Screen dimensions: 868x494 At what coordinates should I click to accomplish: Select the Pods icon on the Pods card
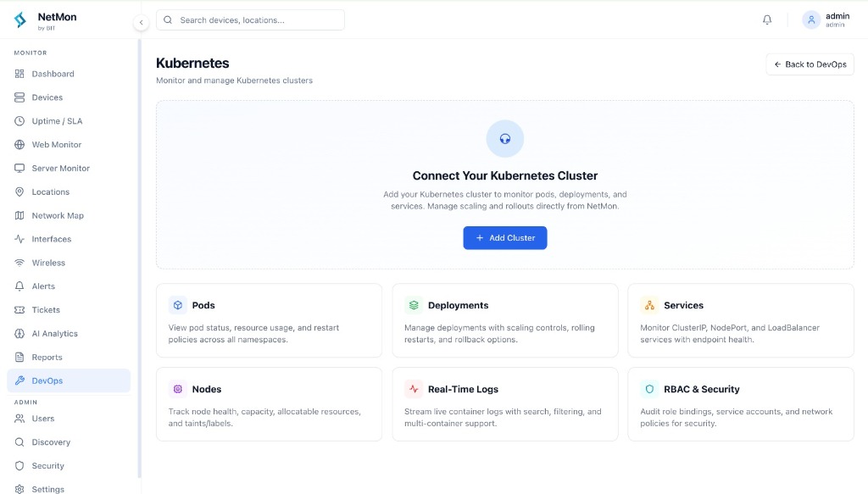(178, 305)
